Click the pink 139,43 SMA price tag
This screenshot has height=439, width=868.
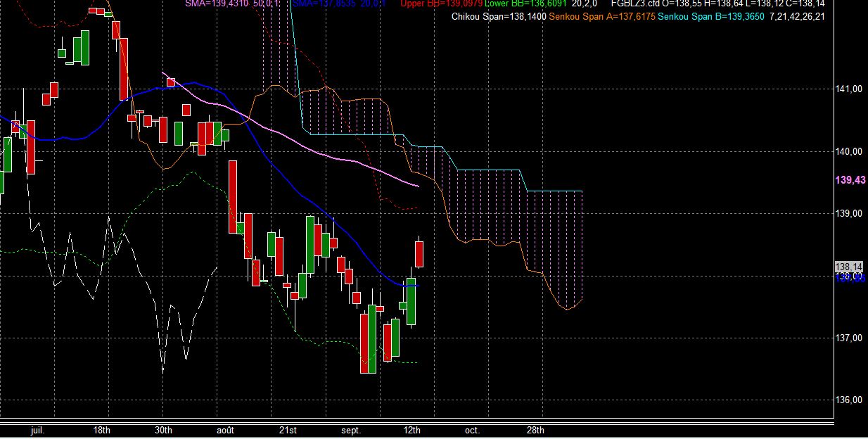pos(850,181)
